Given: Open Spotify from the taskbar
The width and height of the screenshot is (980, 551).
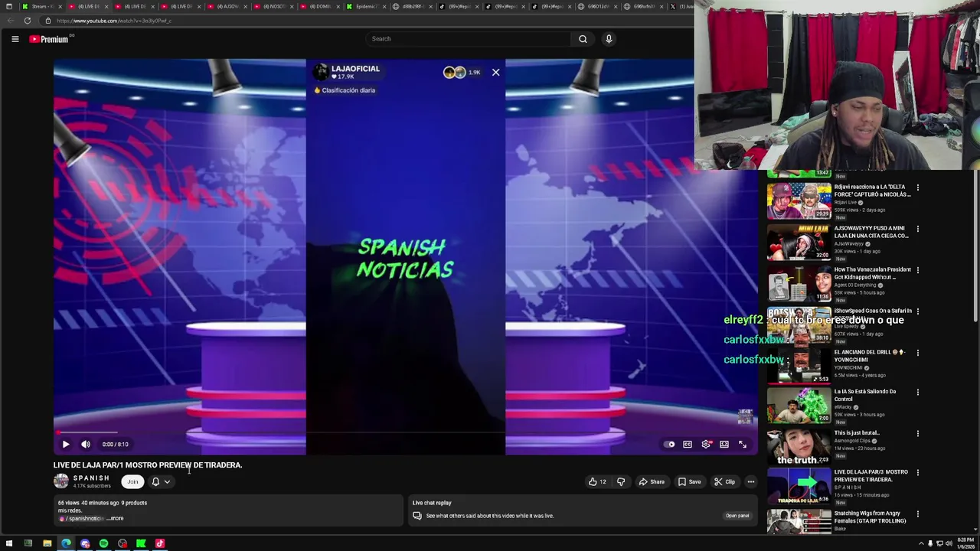Looking at the screenshot, I should coord(103,543).
